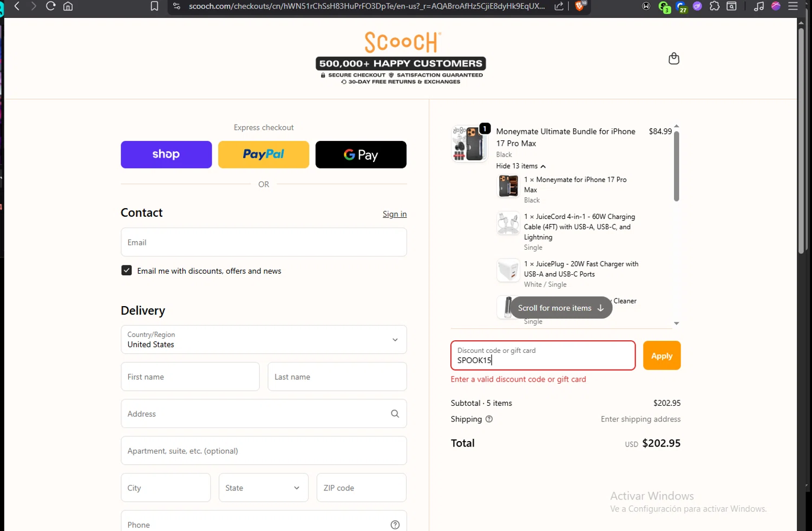Show phone number help icon

coord(395,524)
